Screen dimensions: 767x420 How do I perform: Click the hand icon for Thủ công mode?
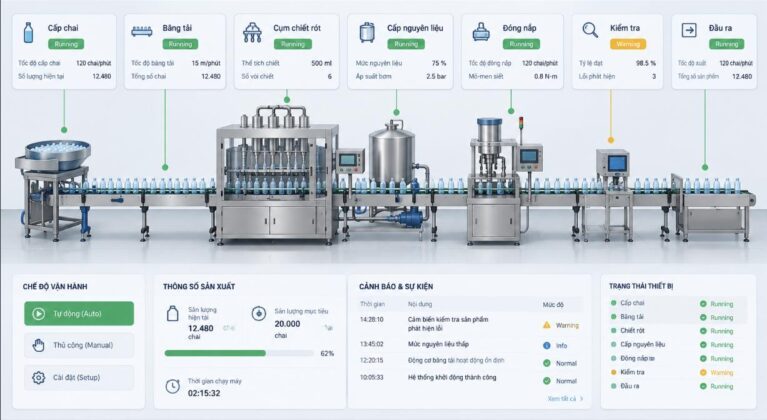pyautogui.click(x=38, y=345)
